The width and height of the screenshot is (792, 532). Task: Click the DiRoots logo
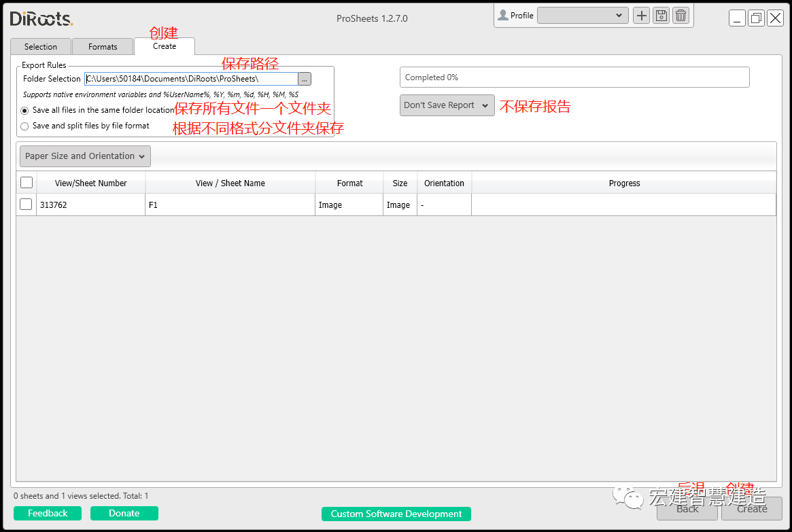[41, 18]
